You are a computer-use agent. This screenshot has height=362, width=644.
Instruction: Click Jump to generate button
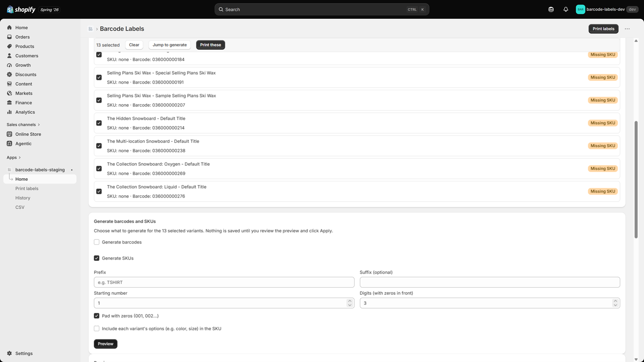pos(170,45)
